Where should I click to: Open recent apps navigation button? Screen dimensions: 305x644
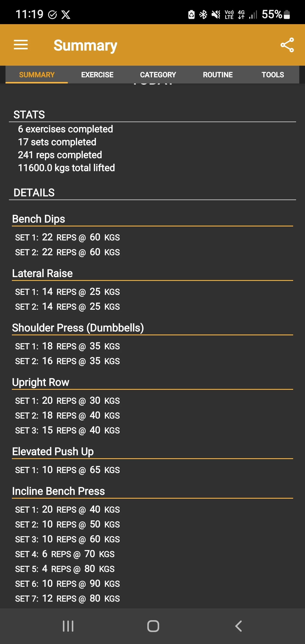[x=68, y=626]
